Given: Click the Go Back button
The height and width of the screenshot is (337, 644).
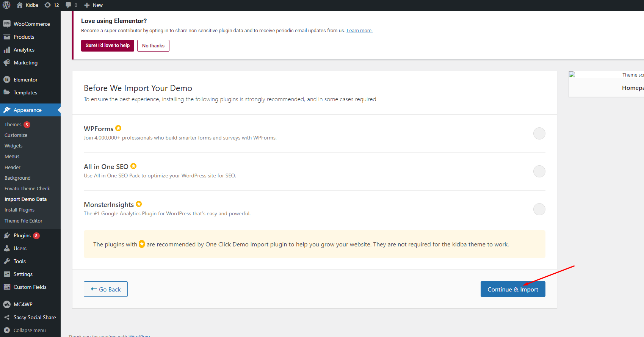Looking at the screenshot, I should tap(106, 289).
